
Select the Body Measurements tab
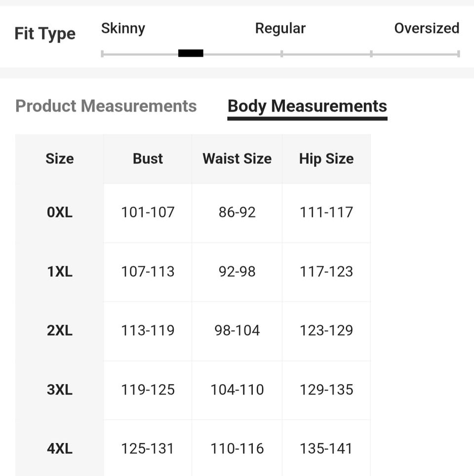(x=307, y=106)
